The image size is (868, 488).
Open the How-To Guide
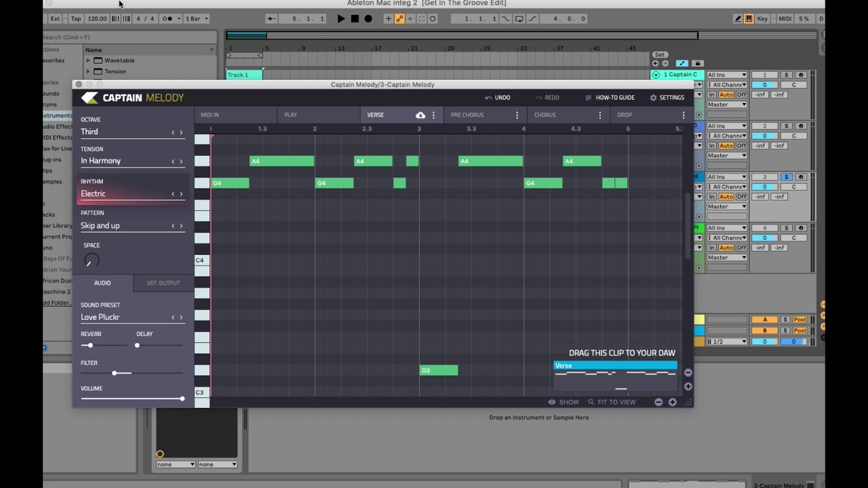(610, 98)
